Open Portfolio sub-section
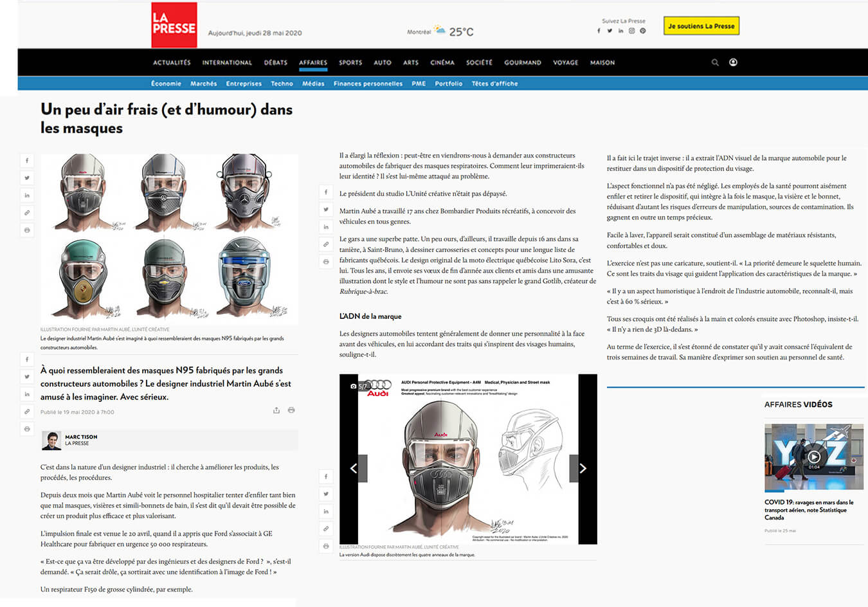 [x=449, y=84]
